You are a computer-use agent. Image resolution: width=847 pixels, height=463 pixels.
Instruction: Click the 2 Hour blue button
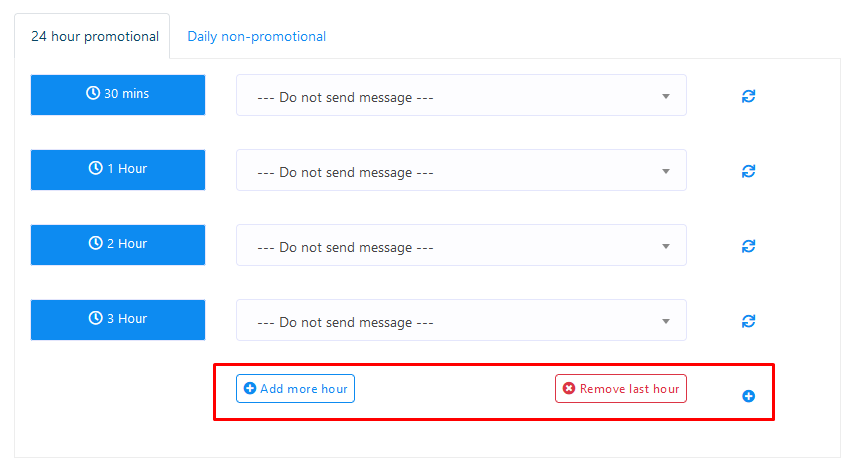(x=118, y=245)
